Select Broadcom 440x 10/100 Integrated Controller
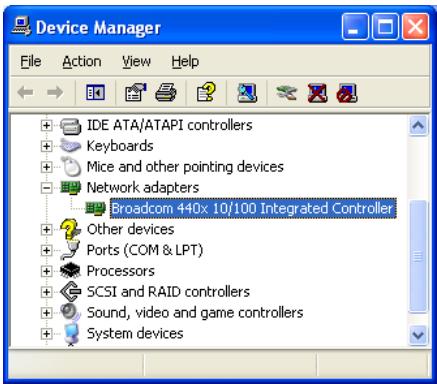Screen dimensions: 437x384 coord(253,208)
